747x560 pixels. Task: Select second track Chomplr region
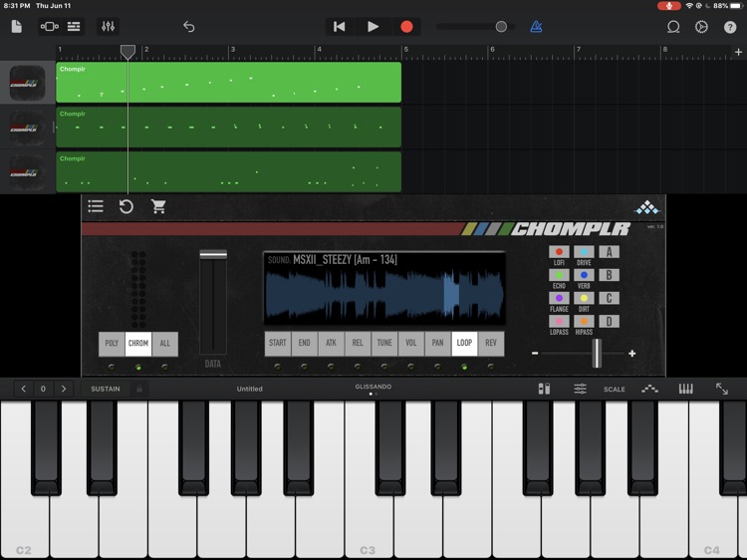pos(229,127)
